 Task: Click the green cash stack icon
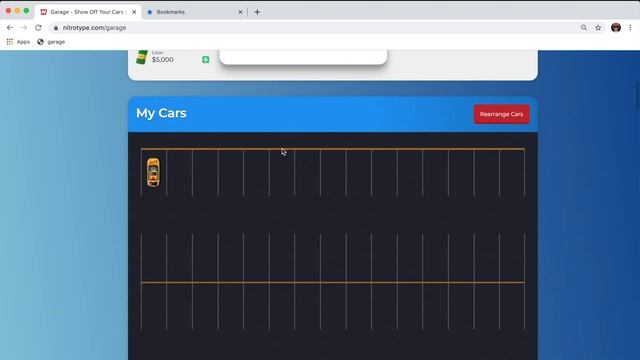142,57
